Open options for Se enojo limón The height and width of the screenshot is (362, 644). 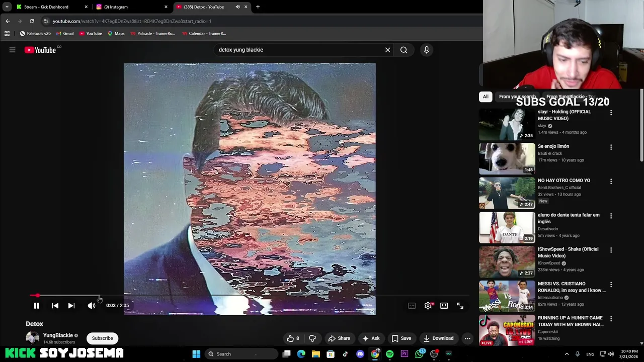[611, 147]
